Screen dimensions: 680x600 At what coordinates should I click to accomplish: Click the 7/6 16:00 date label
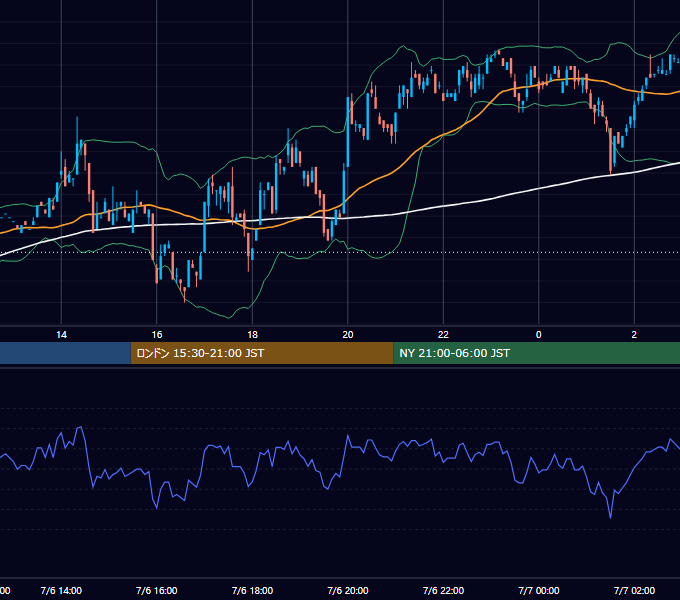click(157, 590)
